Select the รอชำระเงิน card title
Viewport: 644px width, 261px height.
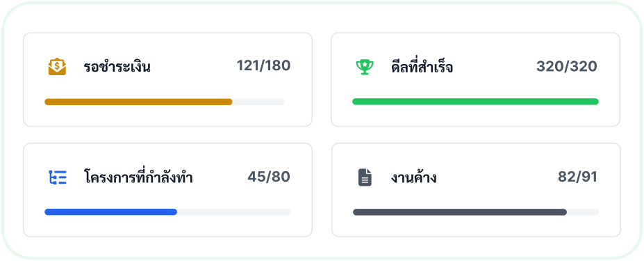click(x=117, y=67)
